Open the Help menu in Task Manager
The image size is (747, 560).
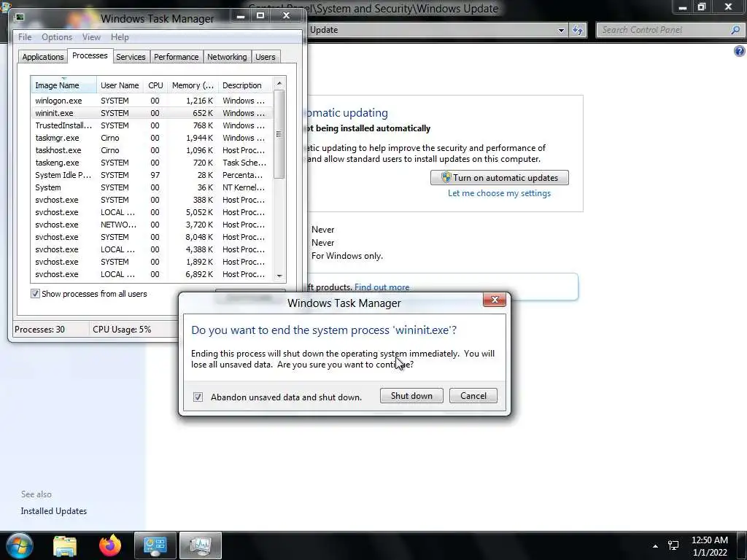tap(120, 37)
